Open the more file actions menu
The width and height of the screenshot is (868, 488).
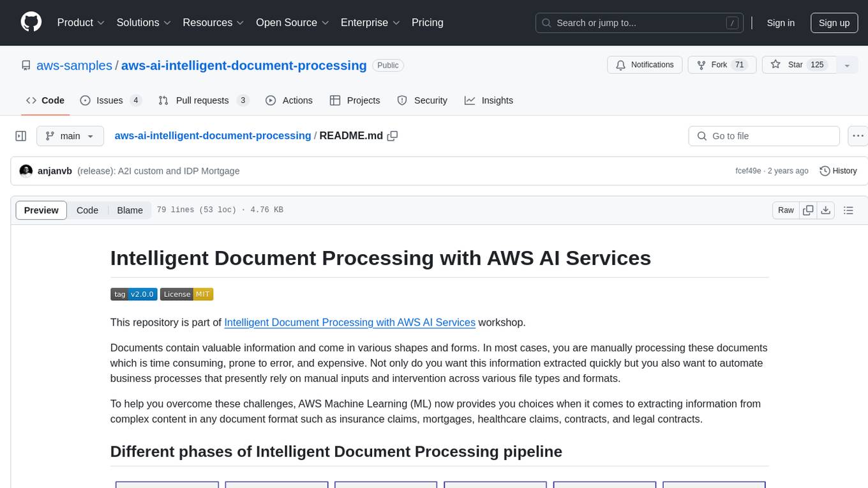tap(858, 136)
